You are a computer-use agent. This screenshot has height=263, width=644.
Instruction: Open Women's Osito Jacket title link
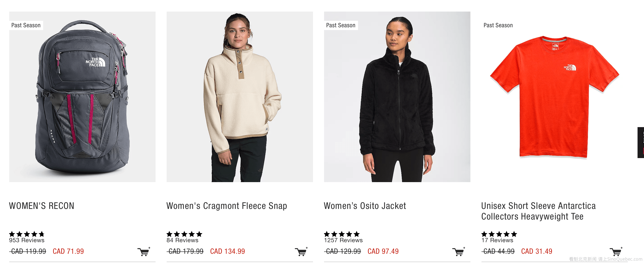365,206
